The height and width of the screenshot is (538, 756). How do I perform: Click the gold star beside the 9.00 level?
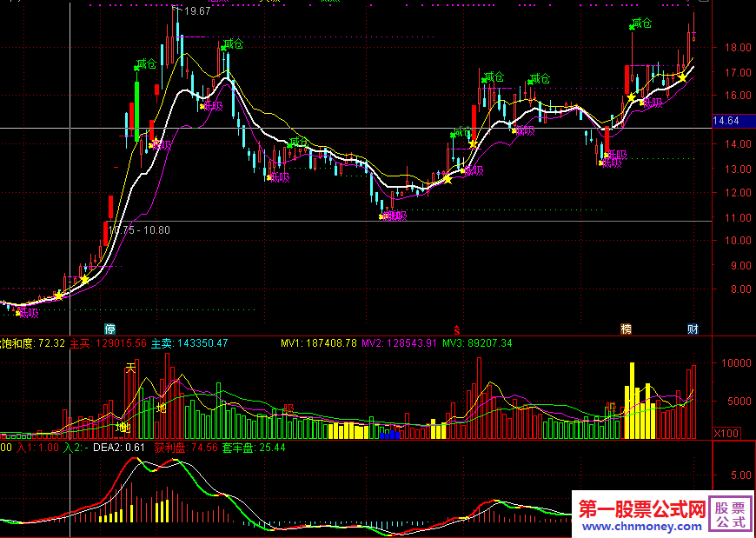coord(84,280)
